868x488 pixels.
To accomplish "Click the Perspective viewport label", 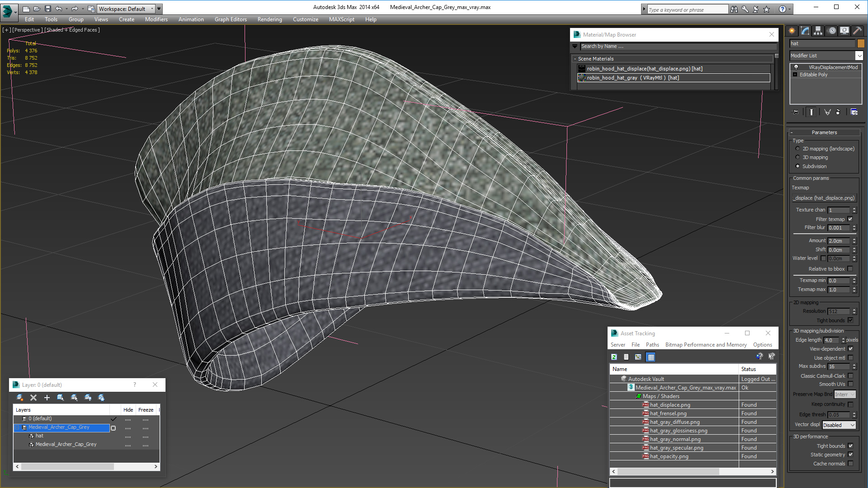I will (27, 30).
